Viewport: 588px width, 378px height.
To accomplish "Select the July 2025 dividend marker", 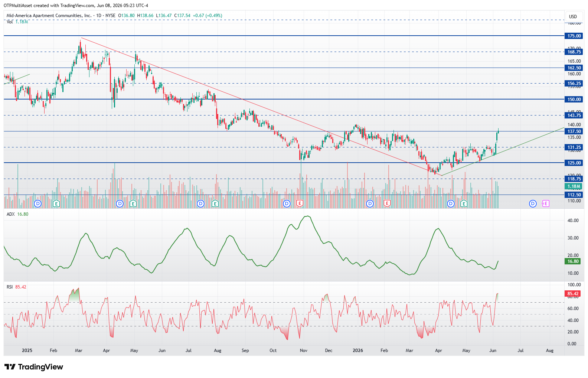I will [200, 203].
